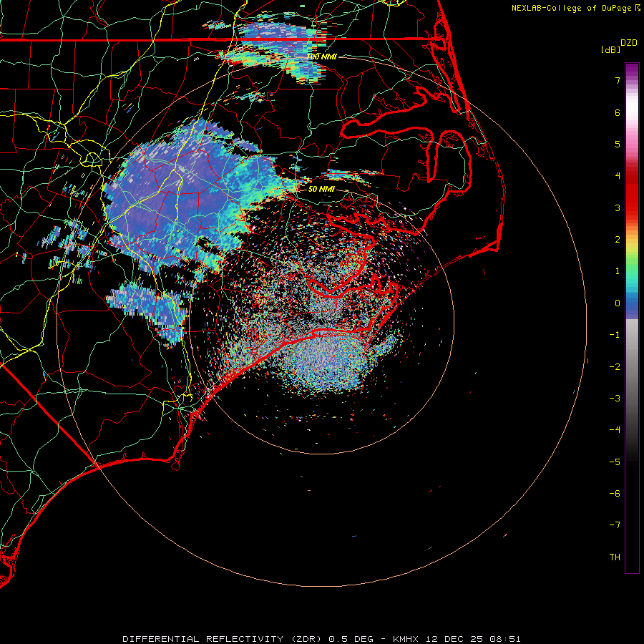The height and width of the screenshot is (644, 644).
Task: Click the 6 value on color scale
Action: tap(618, 112)
